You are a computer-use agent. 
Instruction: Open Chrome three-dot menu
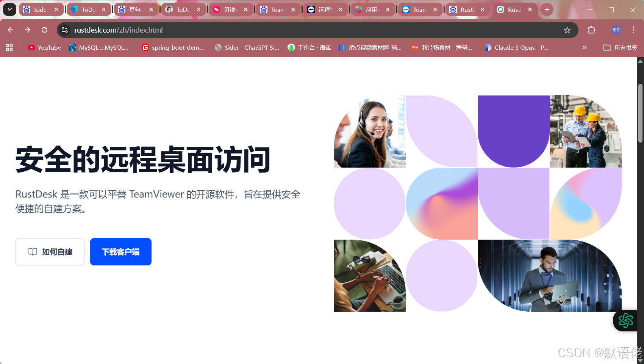(633, 30)
